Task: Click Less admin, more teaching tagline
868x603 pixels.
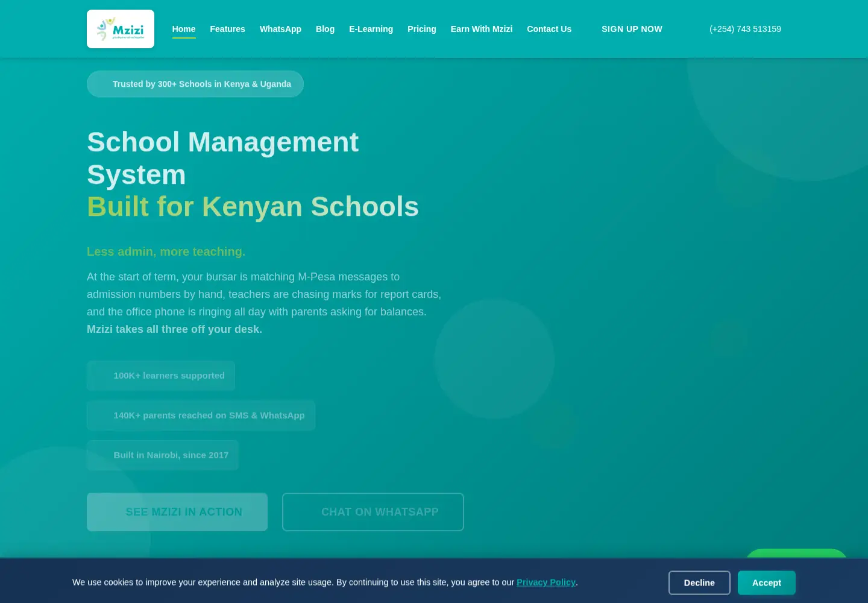Action: click(x=166, y=251)
